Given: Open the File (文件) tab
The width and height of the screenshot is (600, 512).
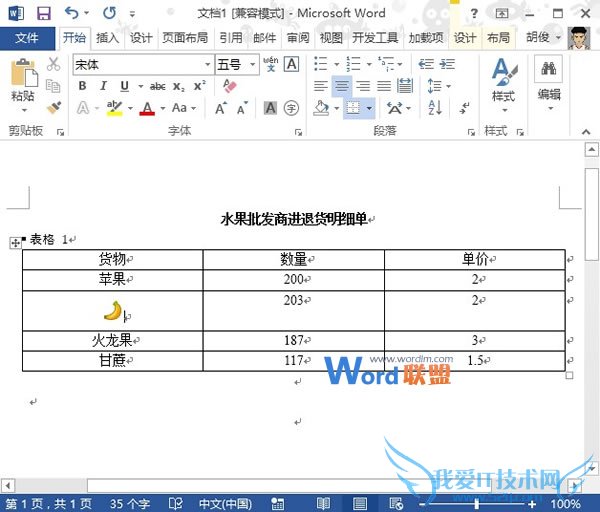Looking at the screenshot, I should (27, 38).
